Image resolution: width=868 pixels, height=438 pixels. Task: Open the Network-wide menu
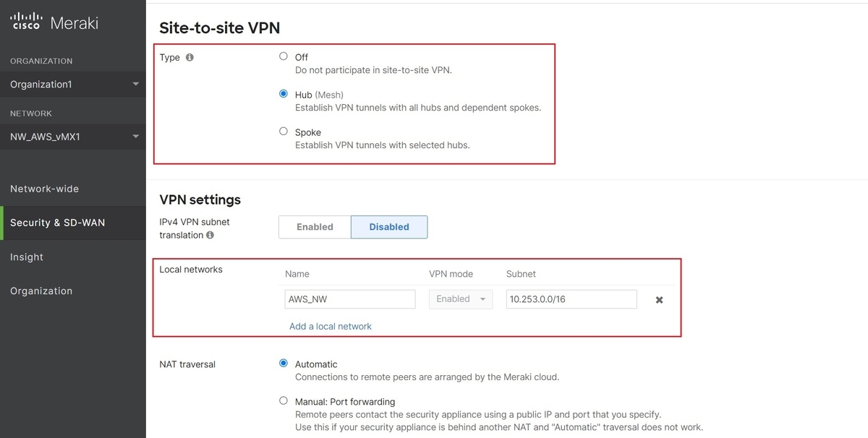pyautogui.click(x=45, y=189)
